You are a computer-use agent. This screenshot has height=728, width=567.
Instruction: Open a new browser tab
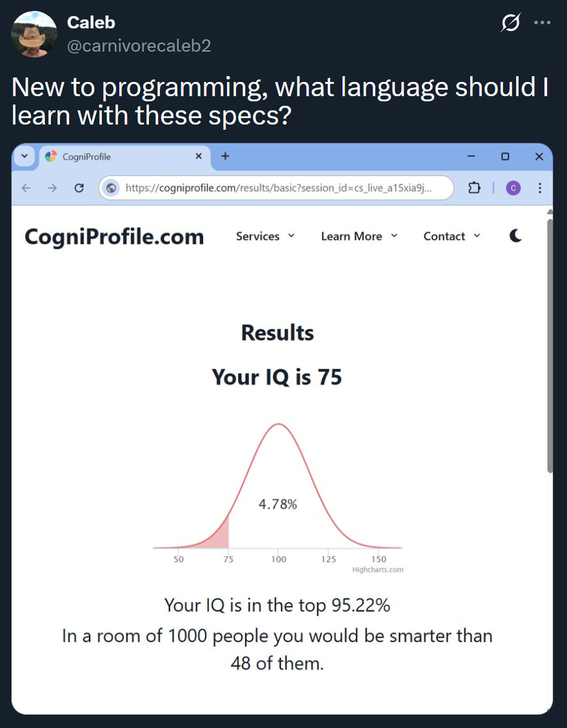click(224, 156)
